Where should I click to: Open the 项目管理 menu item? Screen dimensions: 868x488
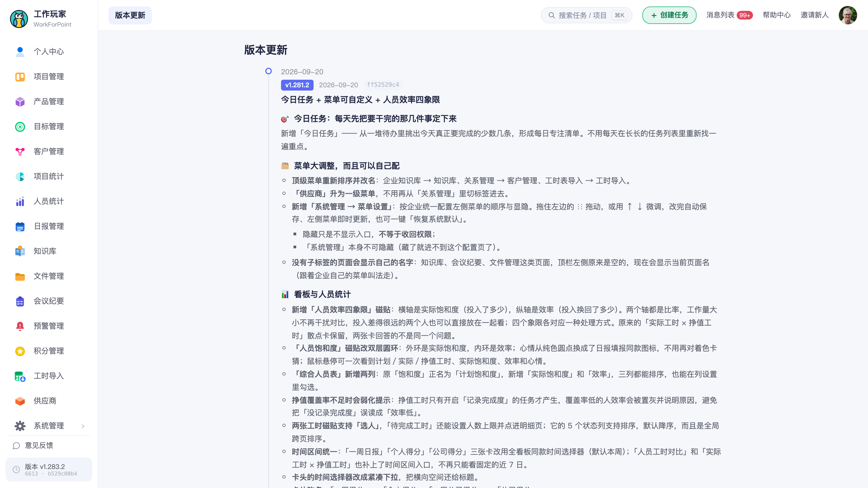coord(49,76)
